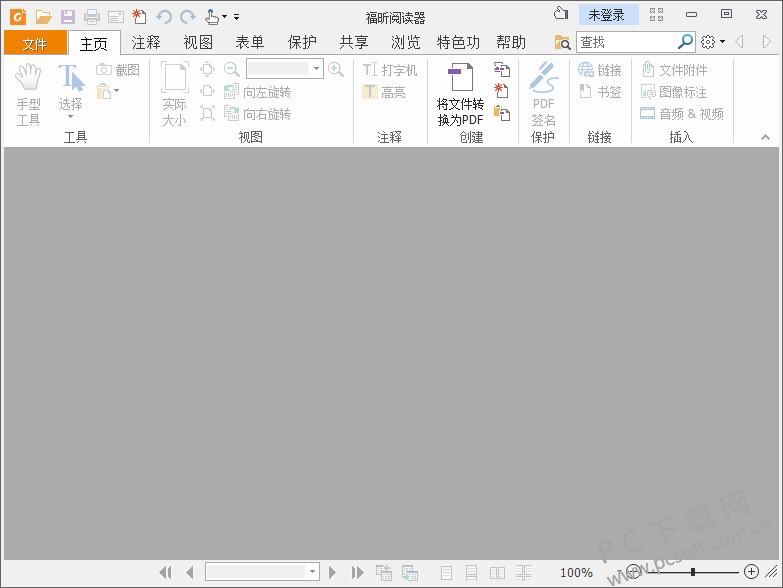
Task: Open PDF签名 signature tool
Action: [543, 94]
